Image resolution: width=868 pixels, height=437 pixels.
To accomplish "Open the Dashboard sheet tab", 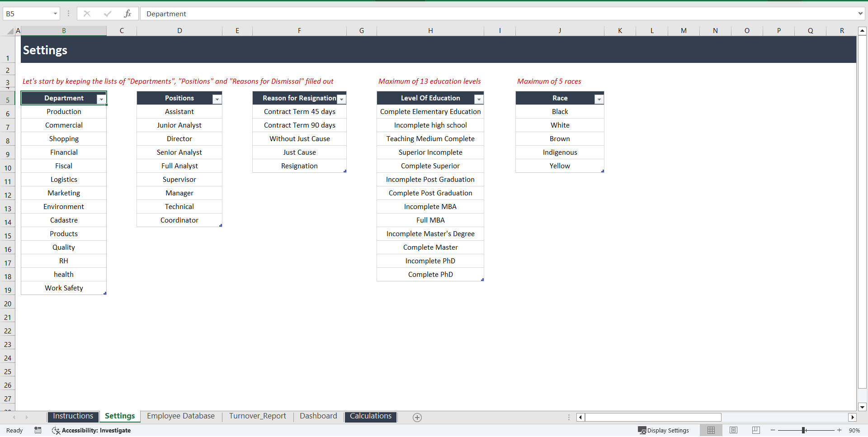I will click(318, 416).
